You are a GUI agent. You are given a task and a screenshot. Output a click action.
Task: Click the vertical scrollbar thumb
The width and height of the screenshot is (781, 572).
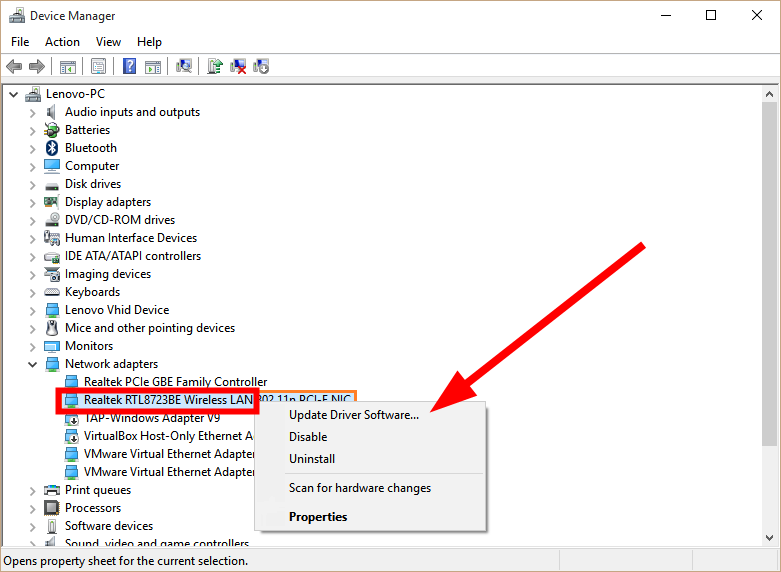click(770, 274)
